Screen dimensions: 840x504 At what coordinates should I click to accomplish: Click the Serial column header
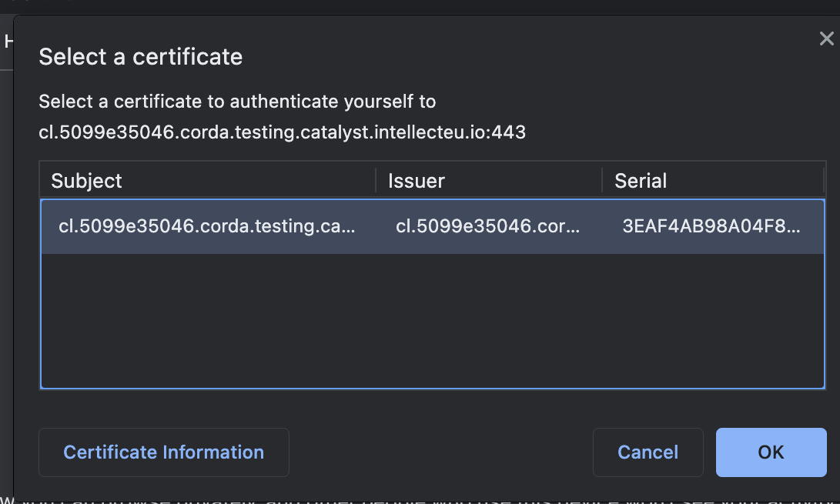pyautogui.click(x=640, y=180)
